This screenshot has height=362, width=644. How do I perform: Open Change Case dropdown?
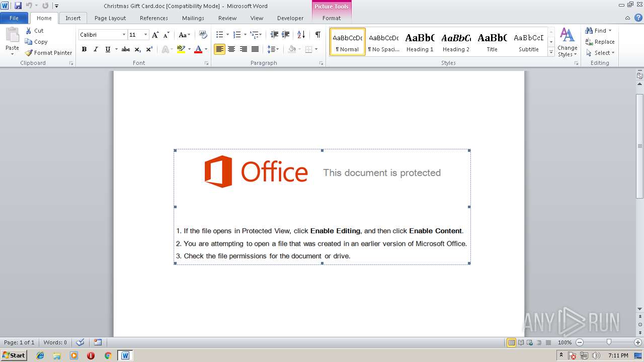pos(185,35)
